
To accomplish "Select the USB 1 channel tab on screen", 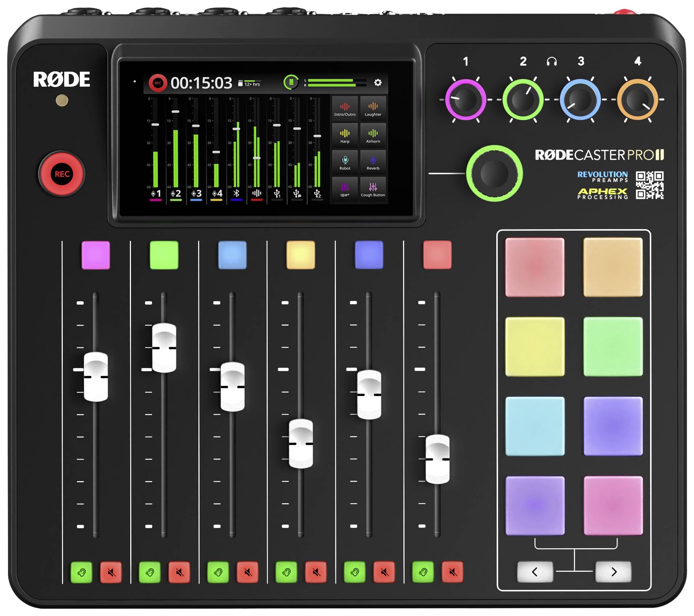I will click(x=276, y=193).
